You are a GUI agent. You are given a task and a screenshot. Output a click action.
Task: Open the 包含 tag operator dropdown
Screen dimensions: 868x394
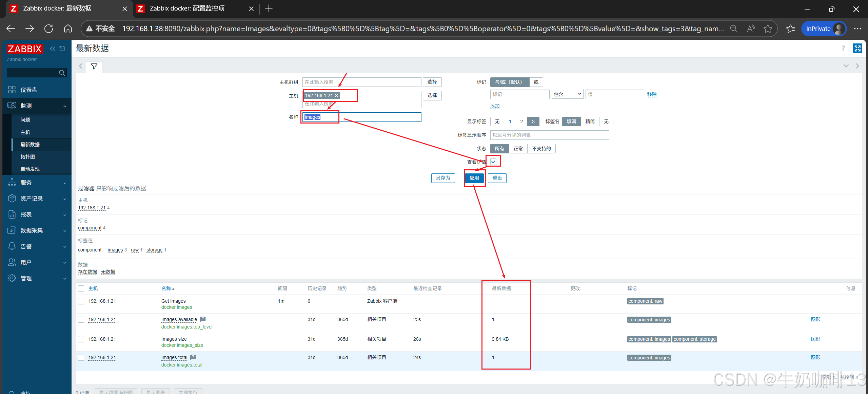[567, 94]
